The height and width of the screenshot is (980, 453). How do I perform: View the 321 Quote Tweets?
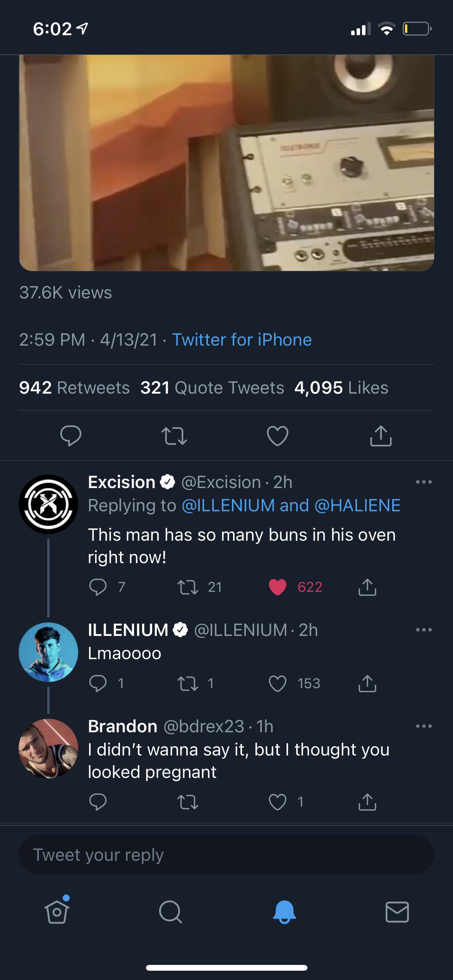(212, 388)
